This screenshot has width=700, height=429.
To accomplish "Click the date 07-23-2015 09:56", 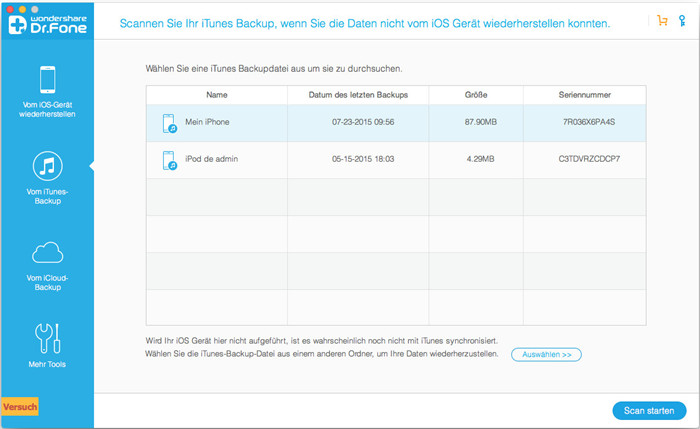I will [x=363, y=122].
